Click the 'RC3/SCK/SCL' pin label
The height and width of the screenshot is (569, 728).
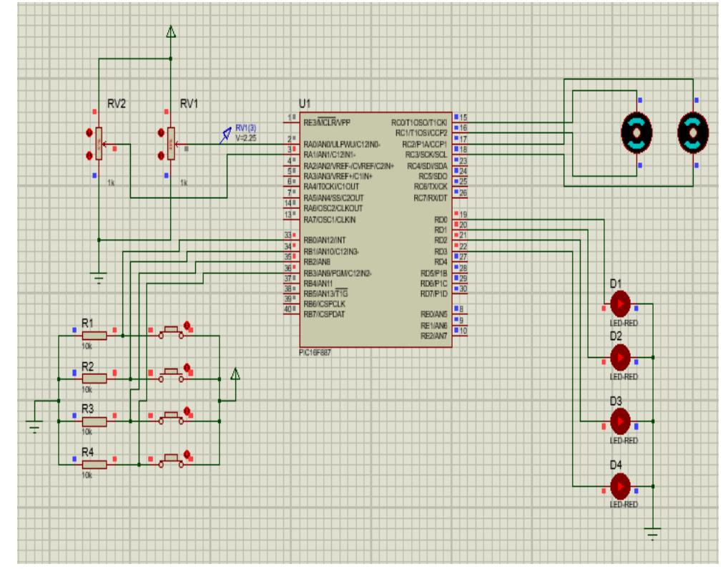[x=426, y=155]
